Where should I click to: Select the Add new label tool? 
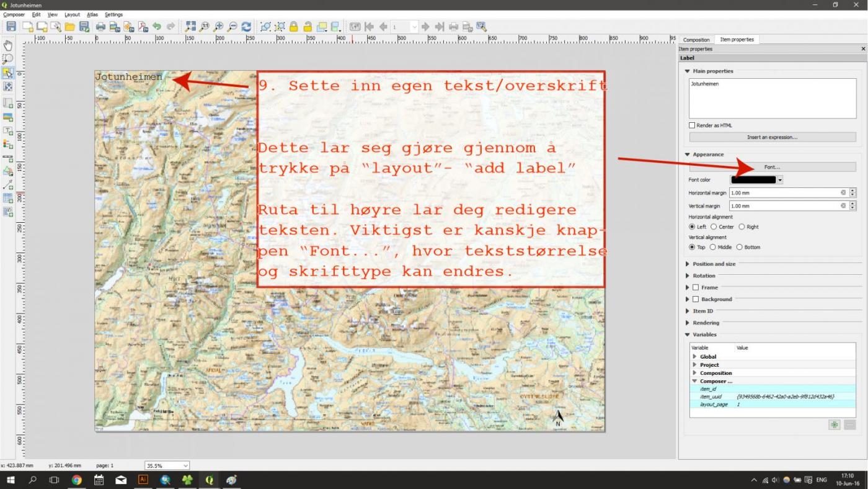(8, 131)
